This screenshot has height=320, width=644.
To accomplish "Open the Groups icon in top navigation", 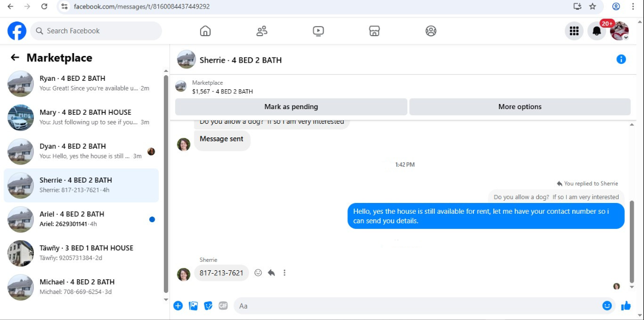I will tap(431, 31).
